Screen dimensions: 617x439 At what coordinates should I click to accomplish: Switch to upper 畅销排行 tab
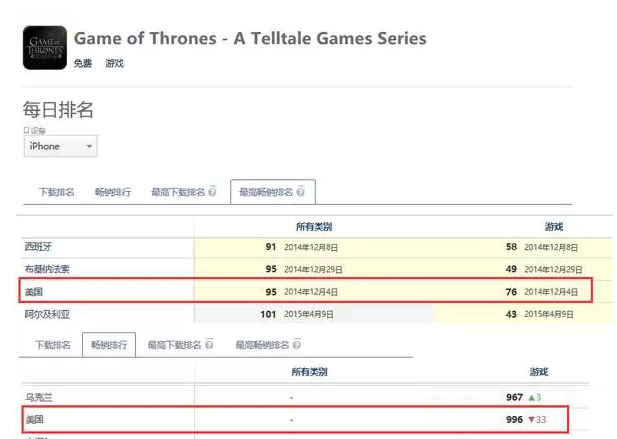[x=113, y=192]
